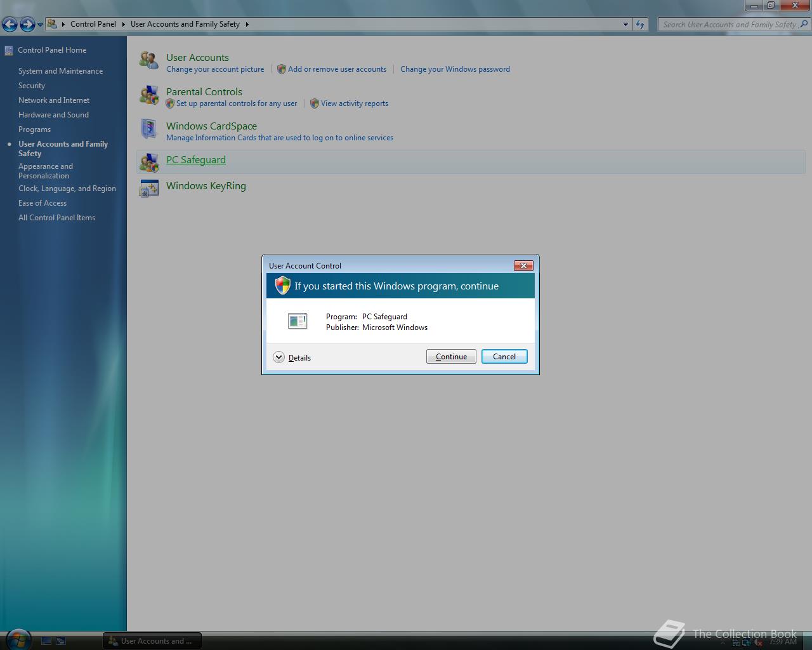Viewport: 812px width, 650px height.
Task: Expand arrow after User Accounts and Family Safety
Action: point(247,24)
